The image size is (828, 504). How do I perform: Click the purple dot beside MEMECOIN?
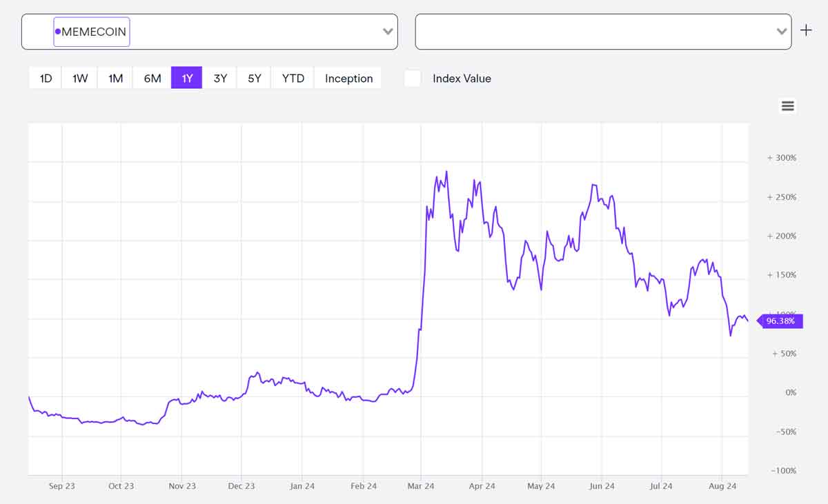pos(58,32)
